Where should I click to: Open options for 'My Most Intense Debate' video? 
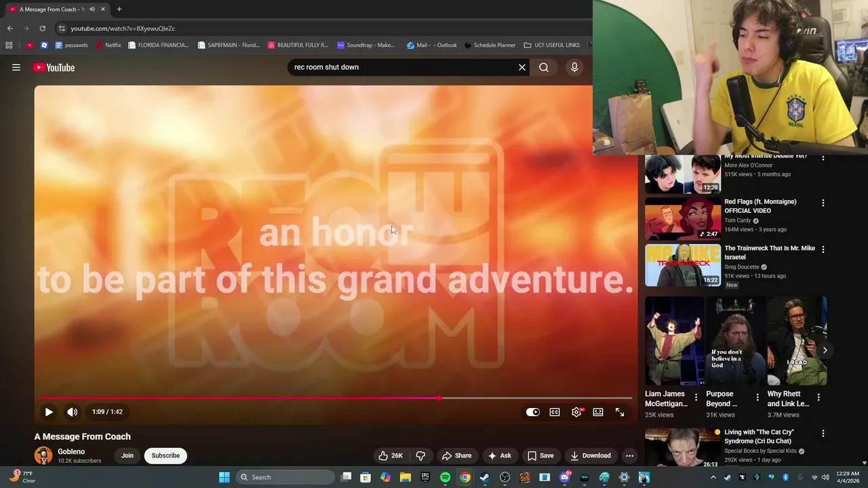(x=823, y=158)
